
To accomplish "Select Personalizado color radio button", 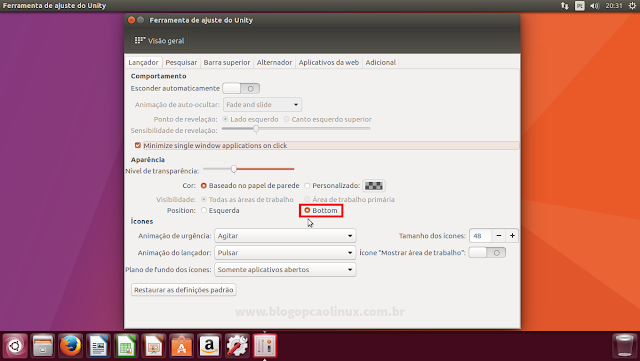I will pos(307,186).
